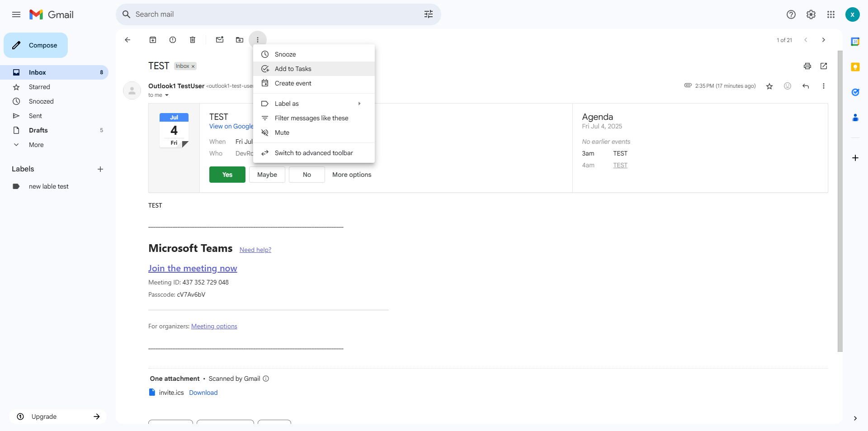Mark the email as unread
Image resolution: width=868 pixels, height=431 pixels.
[x=220, y=40]
